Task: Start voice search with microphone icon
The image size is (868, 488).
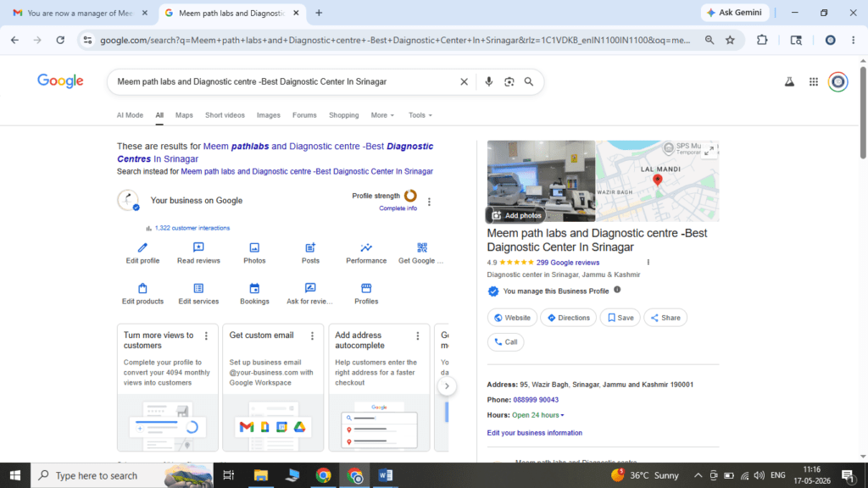Action: click(488, 82)
